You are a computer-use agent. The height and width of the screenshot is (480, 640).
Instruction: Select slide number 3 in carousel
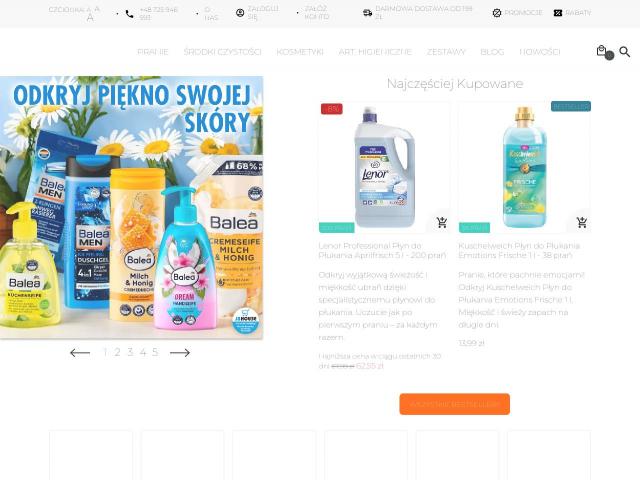tap(130, 352)
